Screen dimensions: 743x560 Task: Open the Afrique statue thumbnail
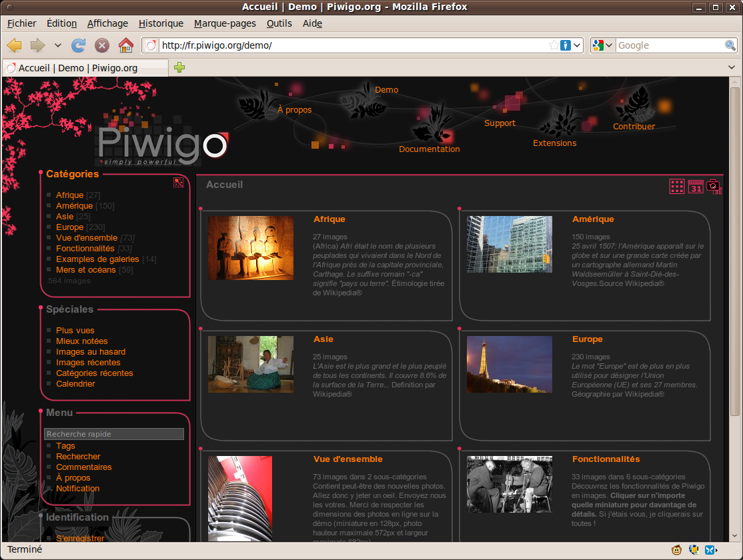251,248
